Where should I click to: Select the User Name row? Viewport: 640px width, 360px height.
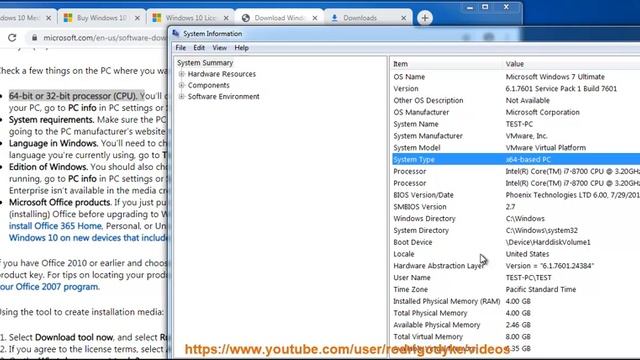tap(516, 278)
